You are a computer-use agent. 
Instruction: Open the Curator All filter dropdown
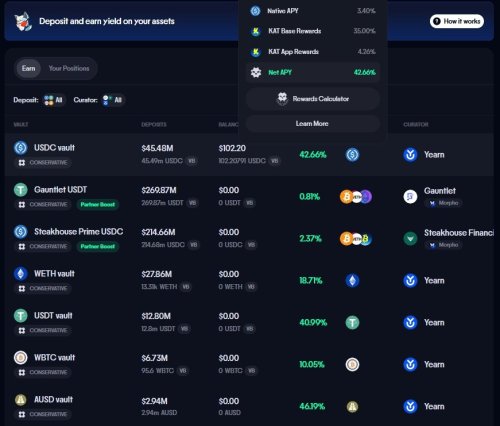click(x=113, y=100)
